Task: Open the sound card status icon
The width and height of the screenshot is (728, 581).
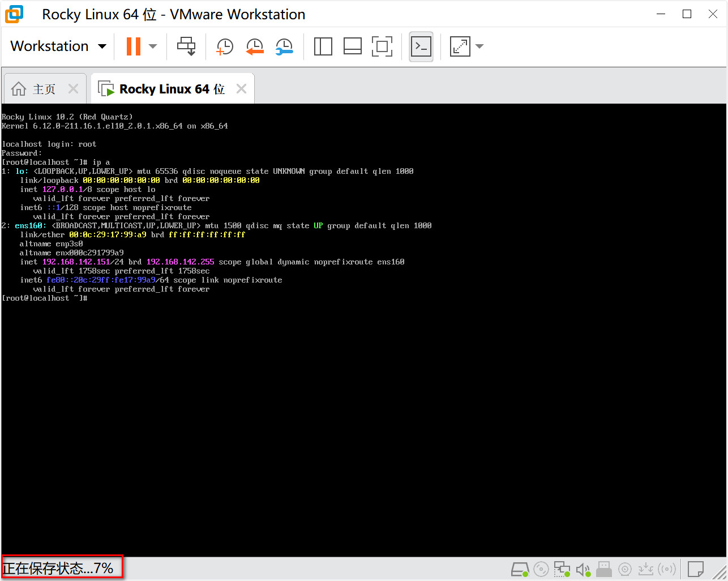Action: coord(583,569)
